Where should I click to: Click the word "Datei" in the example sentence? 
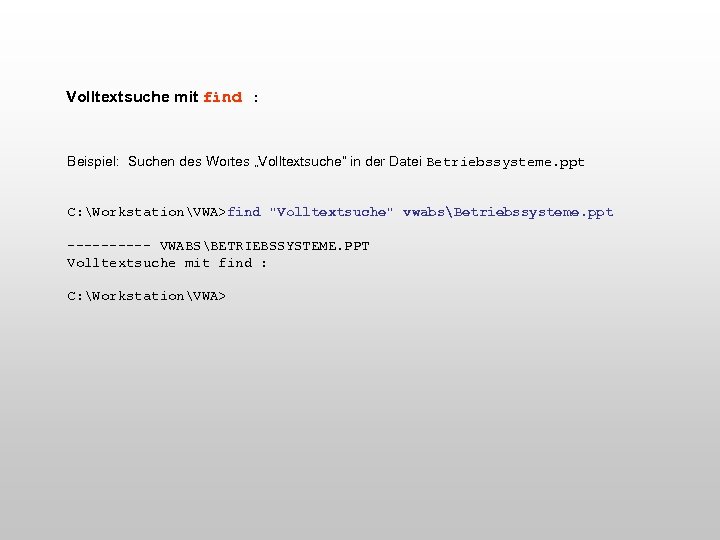pyautogui.click(x=405, y=161)
